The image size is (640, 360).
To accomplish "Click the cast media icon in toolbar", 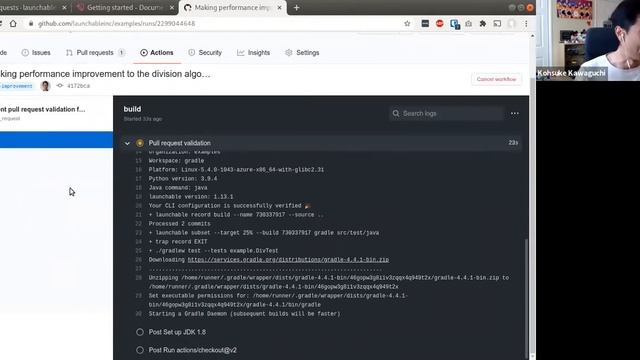I will [x=497, y=24].
